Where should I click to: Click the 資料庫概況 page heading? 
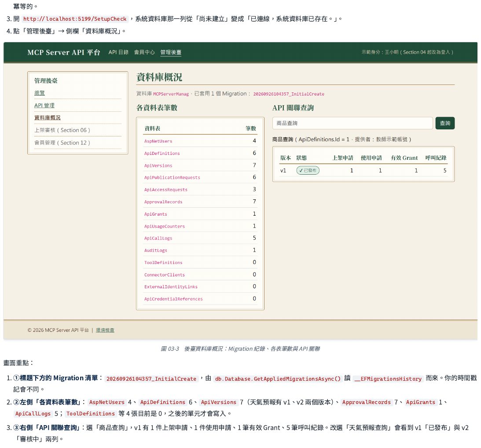tap(159, 77)
